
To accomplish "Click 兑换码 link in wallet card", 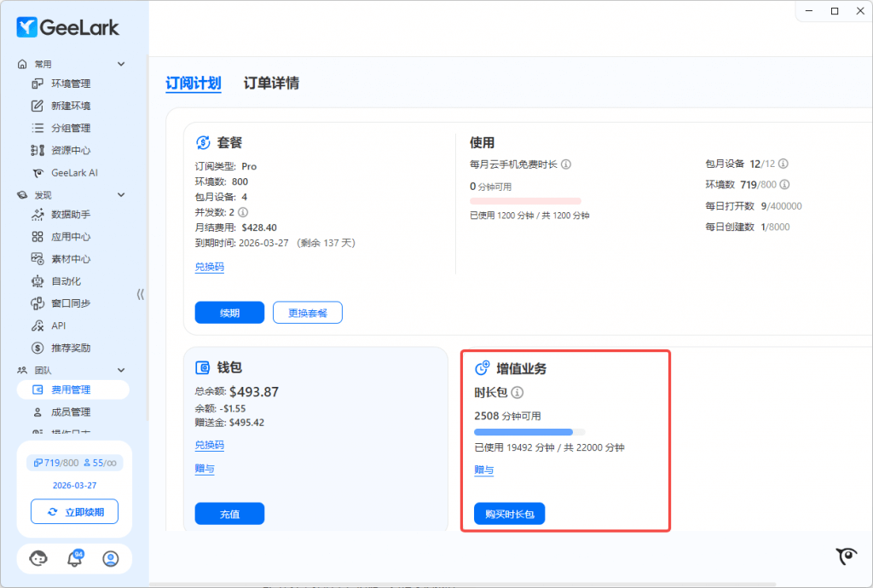I will [210, 446].
